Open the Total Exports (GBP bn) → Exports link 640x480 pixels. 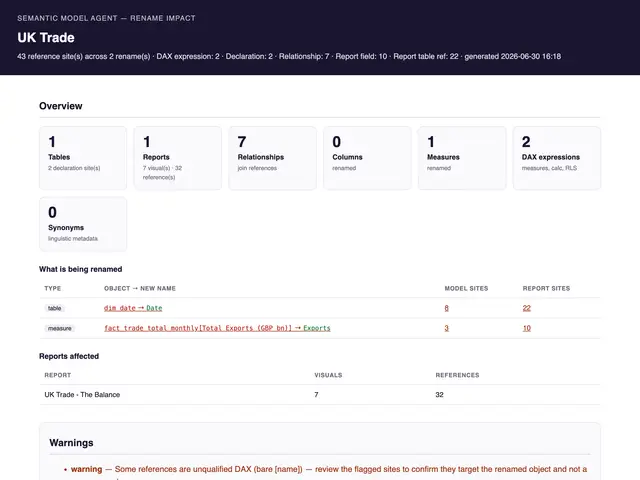(x=217, y=328)
